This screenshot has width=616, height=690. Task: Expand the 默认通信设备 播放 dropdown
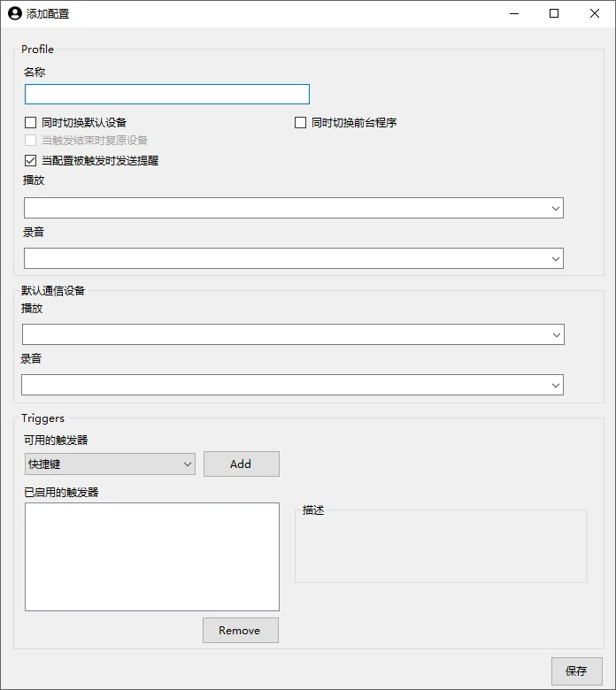tap(293, 334)
